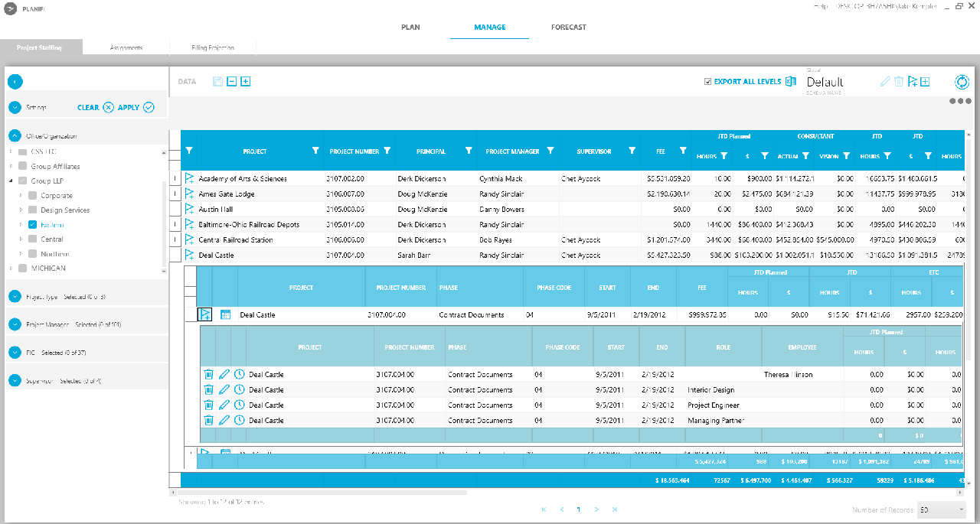The height and width of the screenshot is (524, 980).
Task: Check the Group Affiliates checkbox
Action: pos(23,166)
